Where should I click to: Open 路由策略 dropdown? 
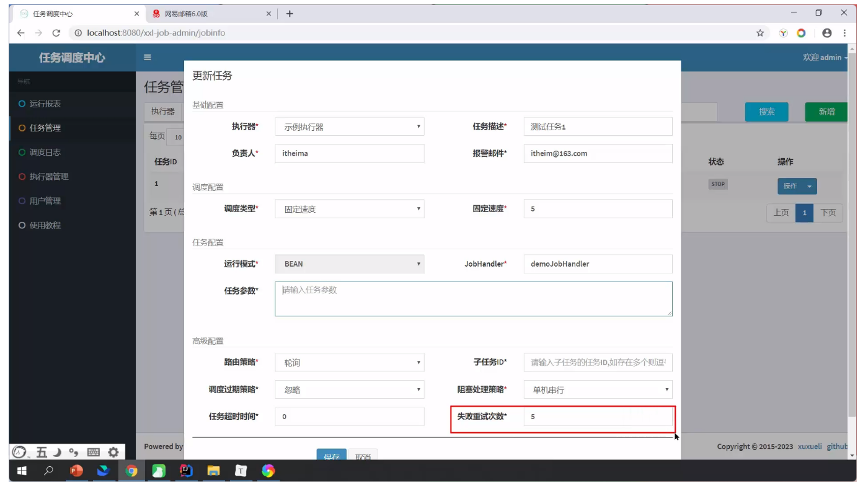350,362
